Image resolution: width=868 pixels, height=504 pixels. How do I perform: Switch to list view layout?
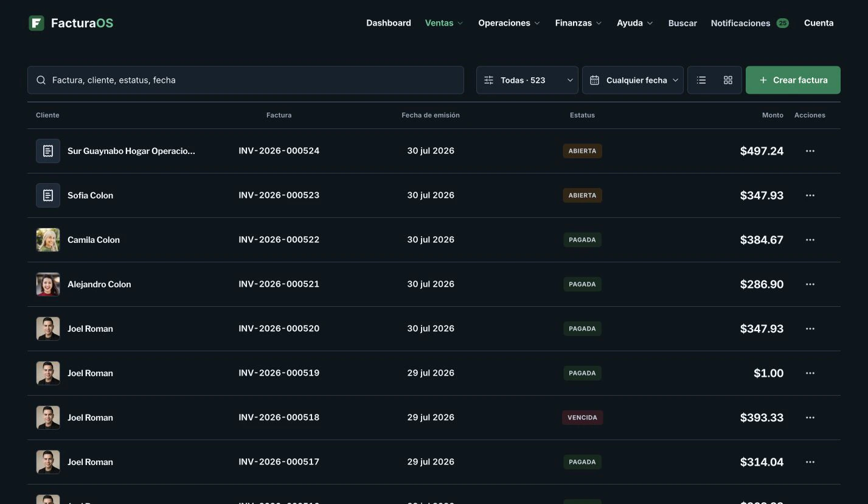pyautogui.click(x=701, y=80)
